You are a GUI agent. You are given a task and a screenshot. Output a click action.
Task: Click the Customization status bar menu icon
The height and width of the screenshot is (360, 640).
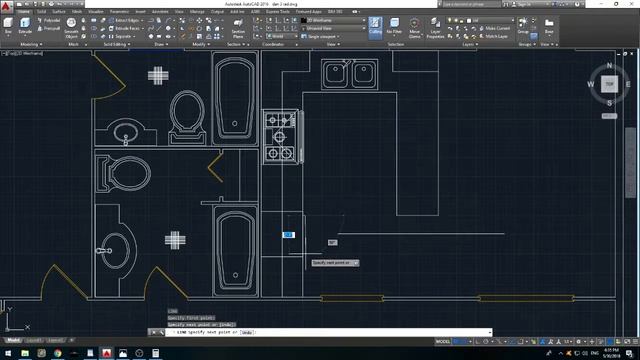tap(635, 341)
